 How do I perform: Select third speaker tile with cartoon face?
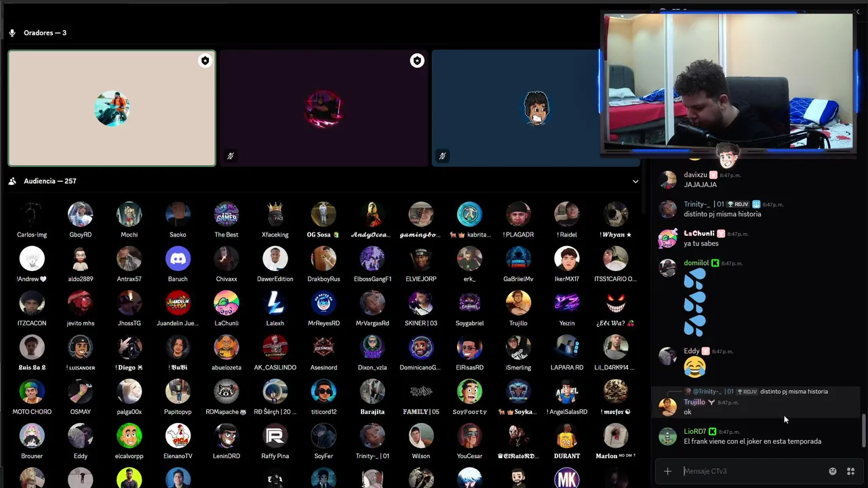click(536, 108)
